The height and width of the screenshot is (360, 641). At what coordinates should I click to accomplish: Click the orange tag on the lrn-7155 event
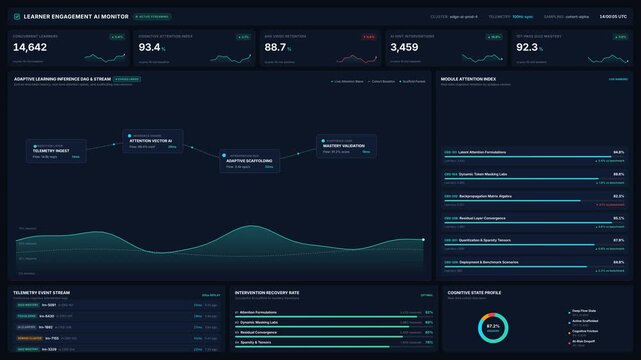29,338
